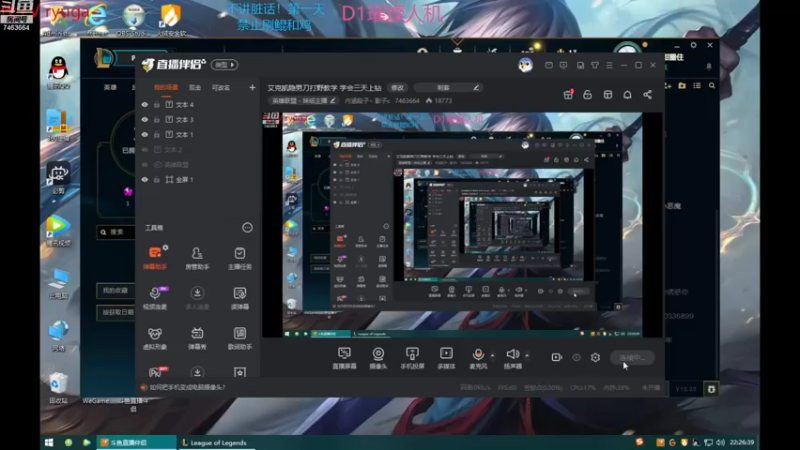Switch to the second scene tab
800x450 pixels.
click(195, 88)
